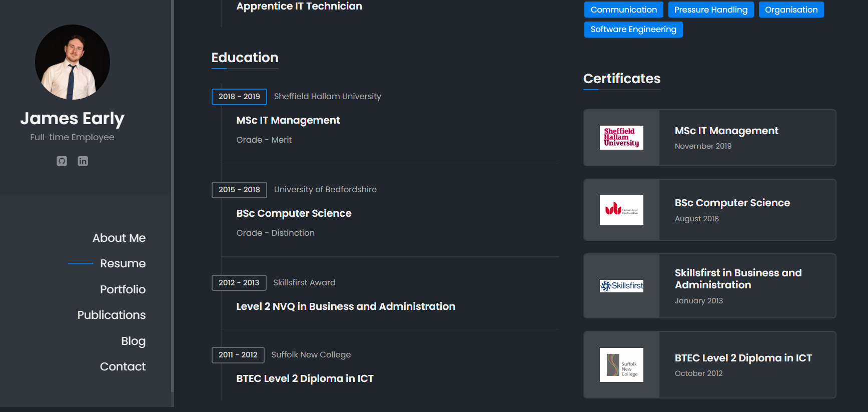868x412 pixels.
Task: Click the Sheffield Hallam University logo
Action: [x=621, y=138]
